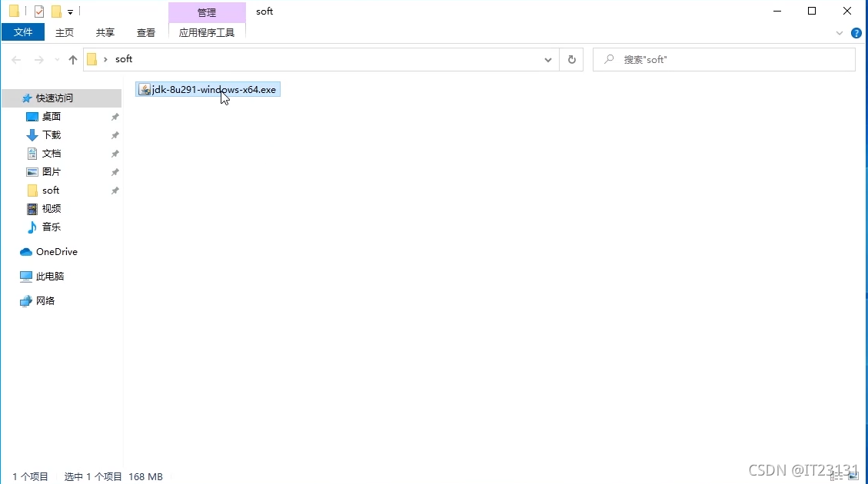Open 桌面 in quick access

click(52, 117)
